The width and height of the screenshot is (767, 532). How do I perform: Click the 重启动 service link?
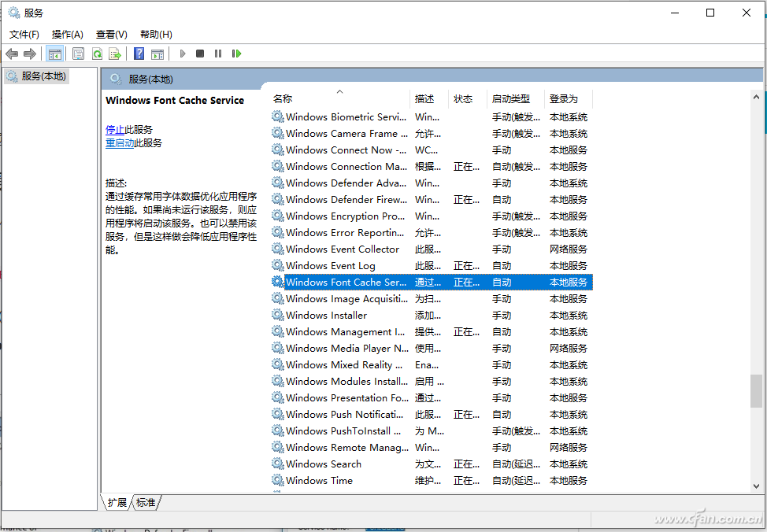120,143
